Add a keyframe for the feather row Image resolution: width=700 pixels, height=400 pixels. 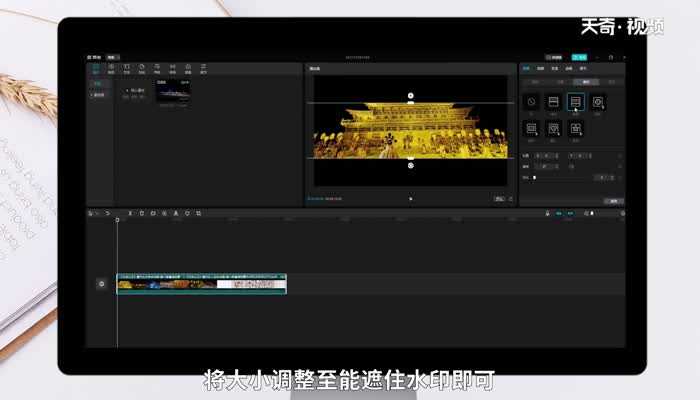coord(621,178)
